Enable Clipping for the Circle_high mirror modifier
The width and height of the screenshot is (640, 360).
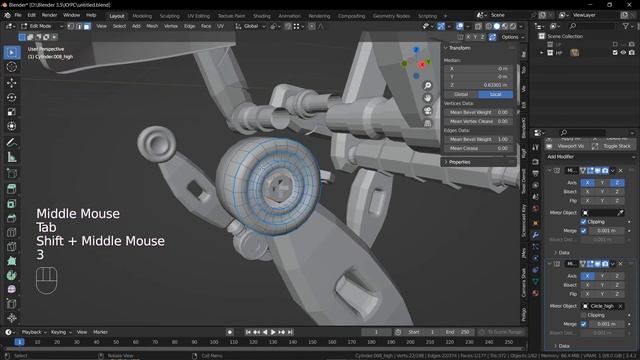click(x=584, y=315)
